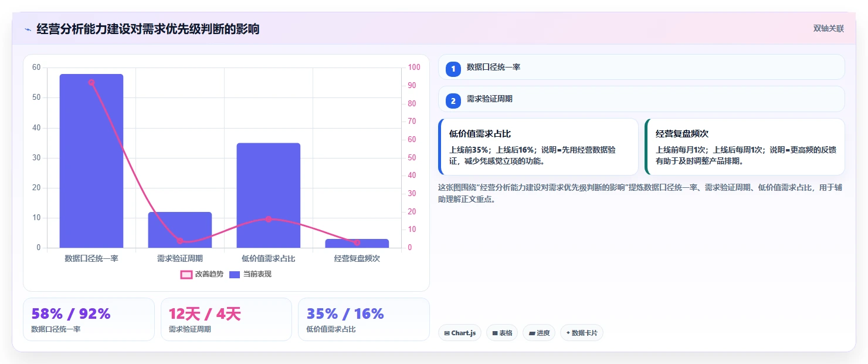Select the 12天 / 4天 stat card
Screen dimensions: 868x364
[x=226, y=319]
